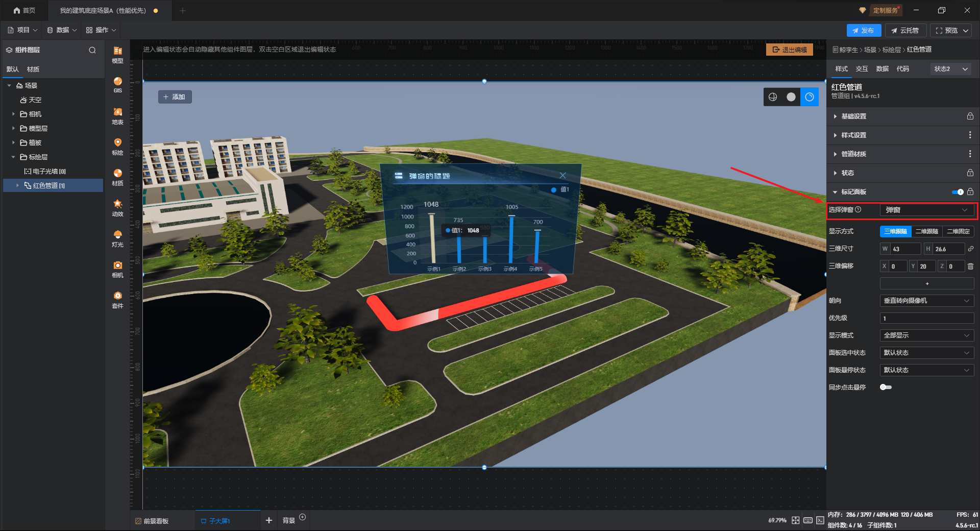The image size is (980, 531).
Task: Expand the 基础设置 section
Action: 853,116
